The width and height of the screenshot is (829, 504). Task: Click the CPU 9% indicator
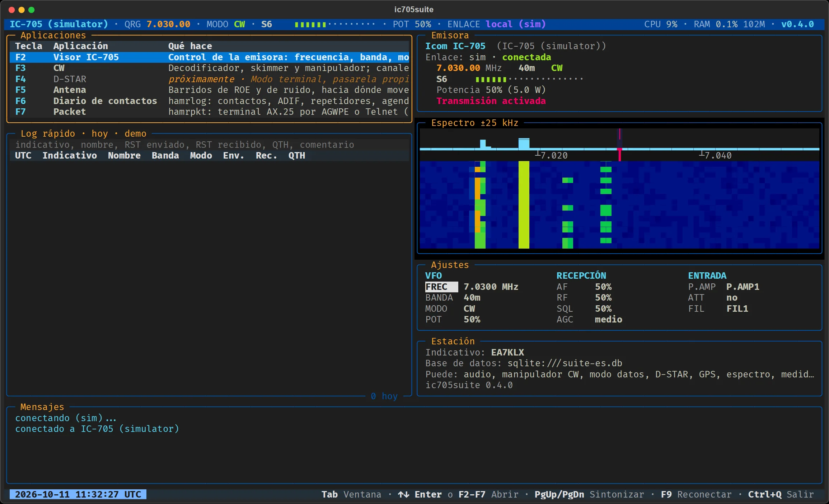661,24
